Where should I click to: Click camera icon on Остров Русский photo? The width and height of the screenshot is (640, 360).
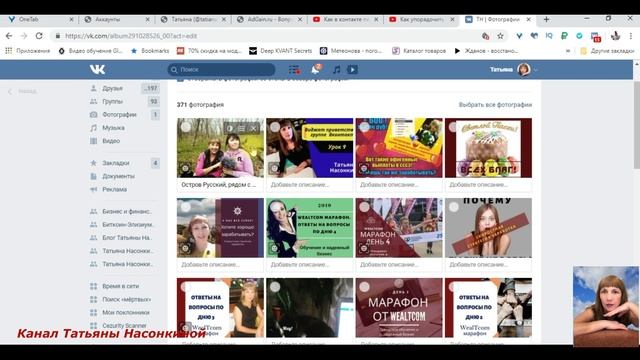tap(185, 168)
